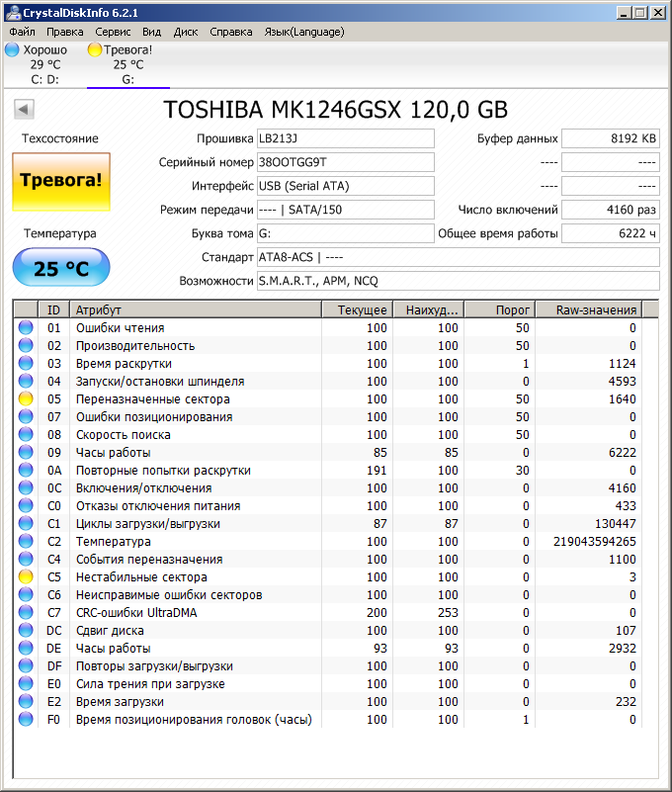Select the Тревога! G: disk tab
Image resolution: width=672 pixels, height=792 pixels.
(128, 64)
